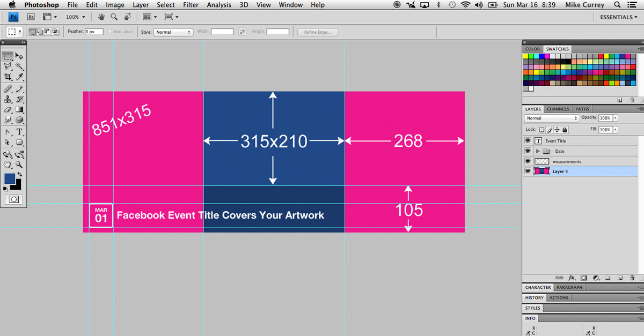Viewport: 644px width, 336px height.
Task: Switch to the Channels tab
Action: pos(558,109)
